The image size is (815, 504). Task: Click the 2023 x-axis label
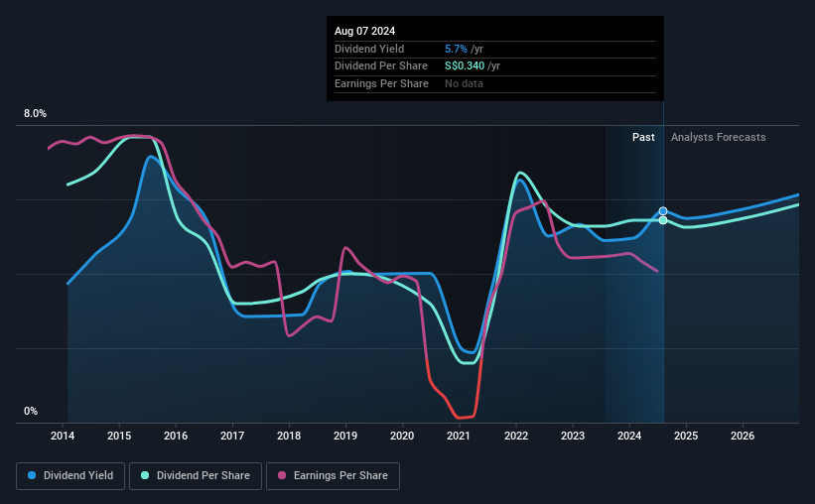[573, 436]
